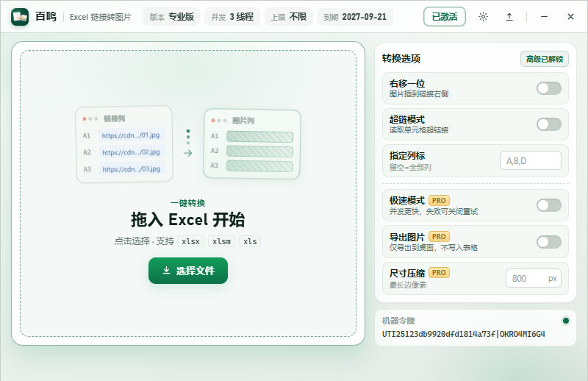Image resolution: width=588 pixels, height=381 pixels.
Task: Click the xls format tag
Action: pyautogui.click(x=250, y=241)
